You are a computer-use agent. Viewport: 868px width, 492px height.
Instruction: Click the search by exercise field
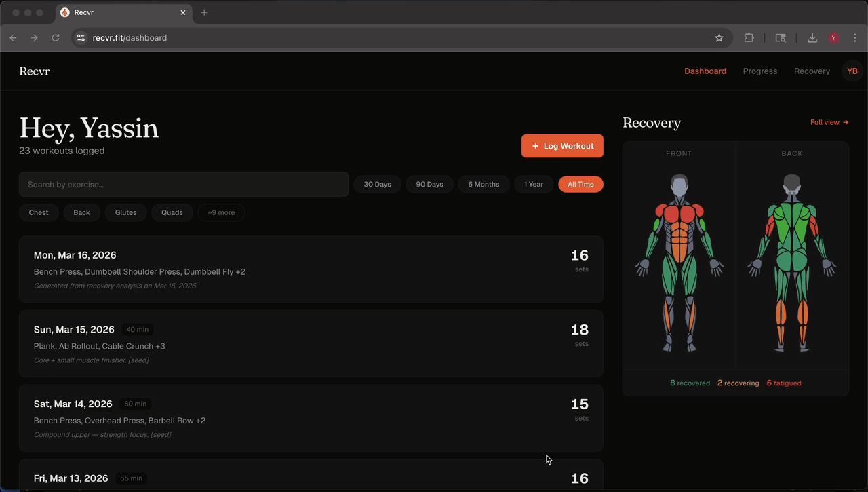184,184
